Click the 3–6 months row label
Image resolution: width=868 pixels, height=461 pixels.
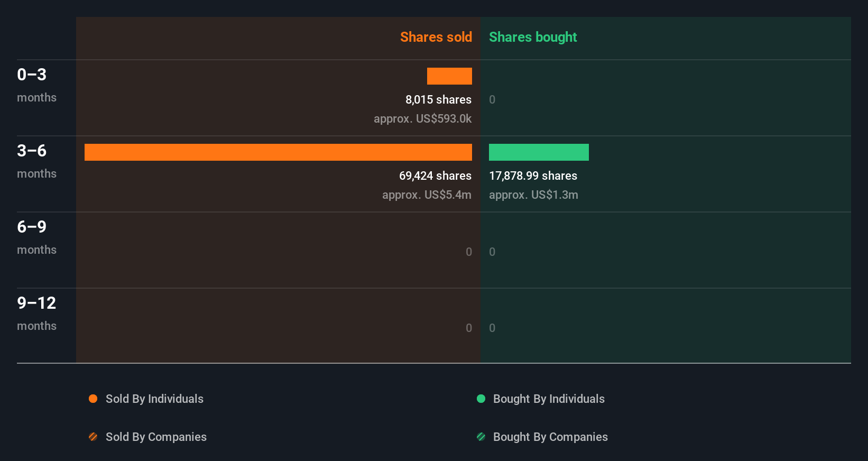click(36, 161)
